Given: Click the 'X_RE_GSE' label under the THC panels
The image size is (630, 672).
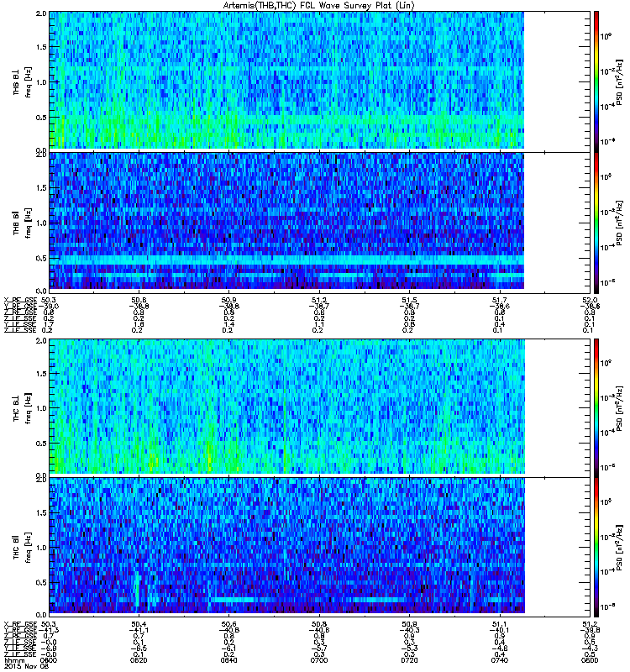Looking at the screenshot, I should point(20,624).
